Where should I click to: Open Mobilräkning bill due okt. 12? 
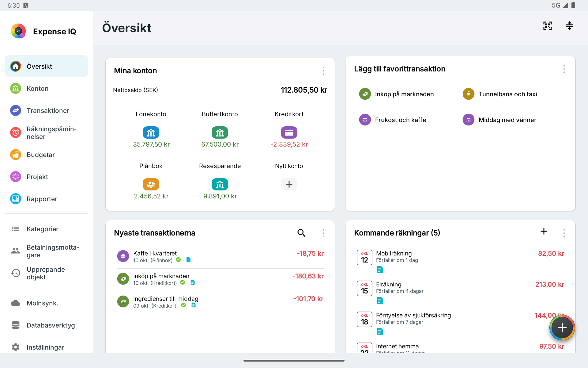point(460,261)
